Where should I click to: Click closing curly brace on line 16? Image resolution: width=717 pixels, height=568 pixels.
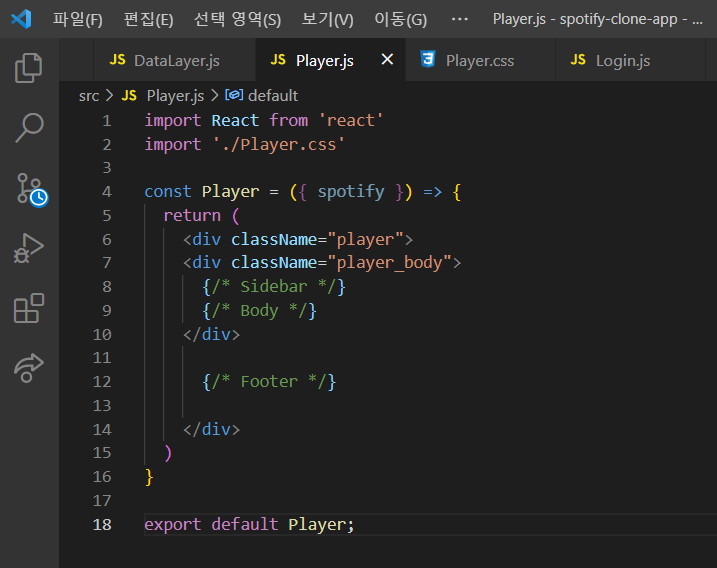click(149, 477)
